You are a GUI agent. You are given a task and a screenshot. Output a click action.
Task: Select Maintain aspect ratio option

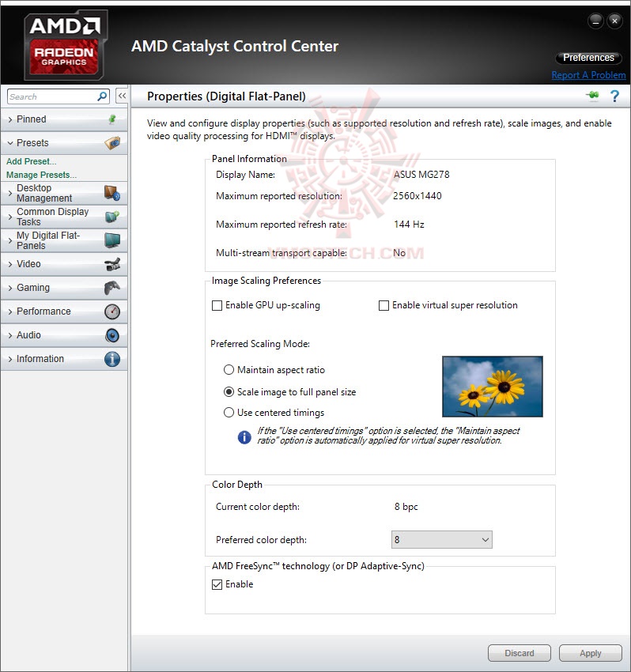tap(229, 369)
